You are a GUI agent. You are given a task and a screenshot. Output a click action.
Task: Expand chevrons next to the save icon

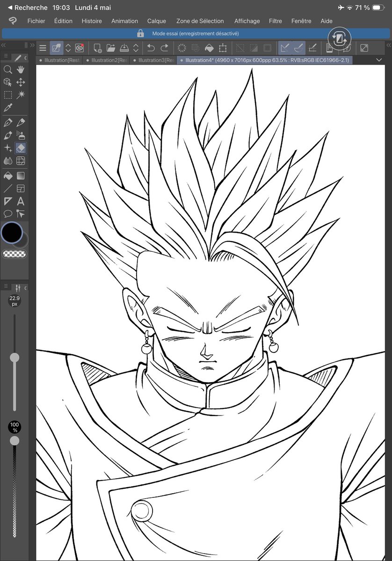(136, 48)
